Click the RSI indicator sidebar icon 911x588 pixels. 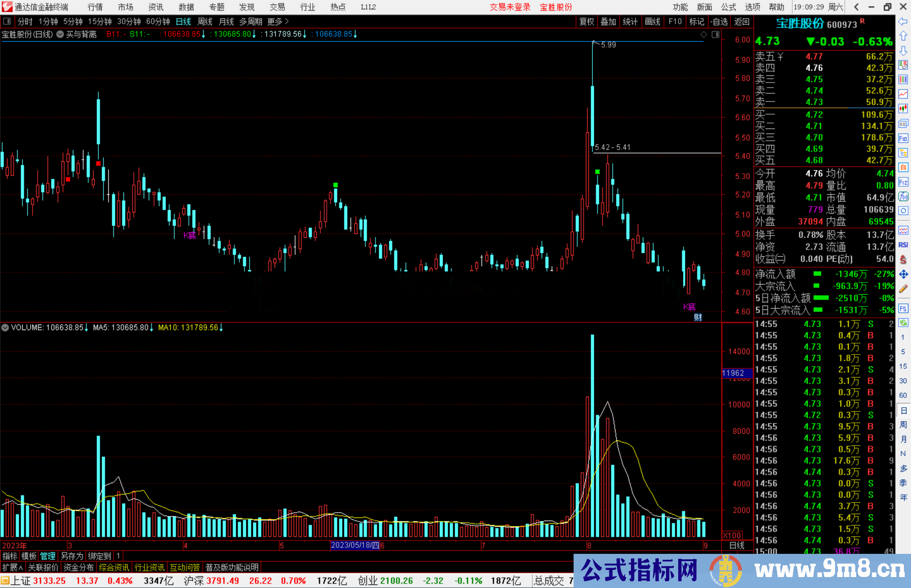pos(903,245)
